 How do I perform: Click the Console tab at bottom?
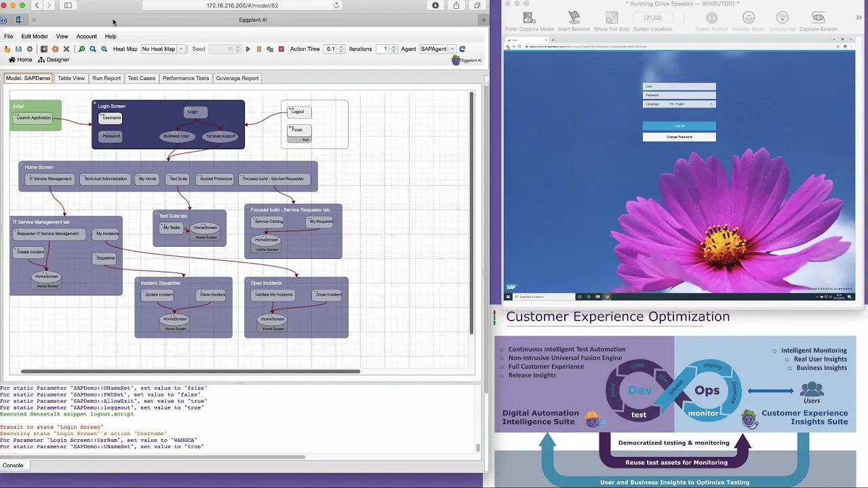pos(13,466)
